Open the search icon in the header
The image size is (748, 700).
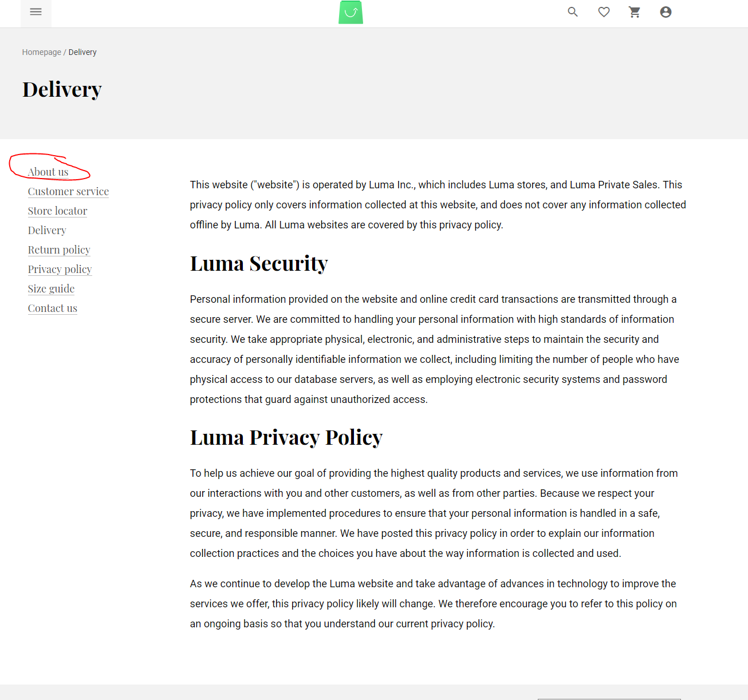(572, 11)
